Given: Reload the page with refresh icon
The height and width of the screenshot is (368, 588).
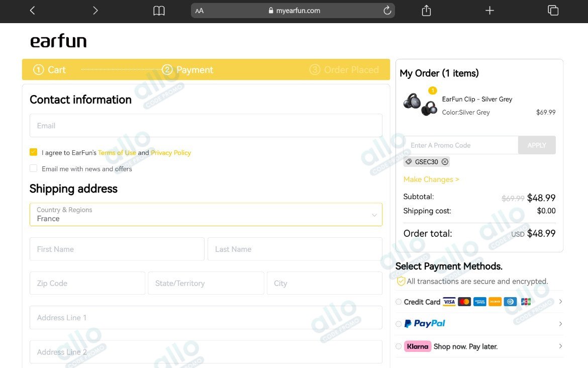Looking at the screenshot, I should pyautogui.click(x=387, y=11).
